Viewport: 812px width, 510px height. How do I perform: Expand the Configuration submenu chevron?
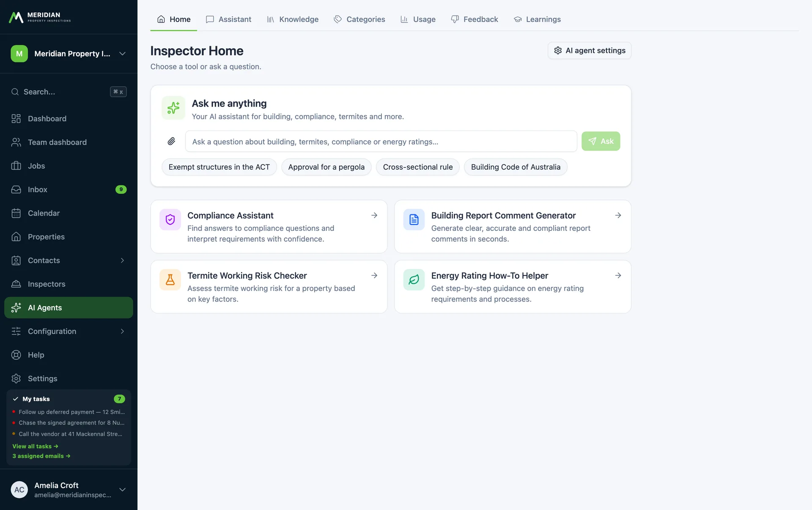[x=122, y=332]
